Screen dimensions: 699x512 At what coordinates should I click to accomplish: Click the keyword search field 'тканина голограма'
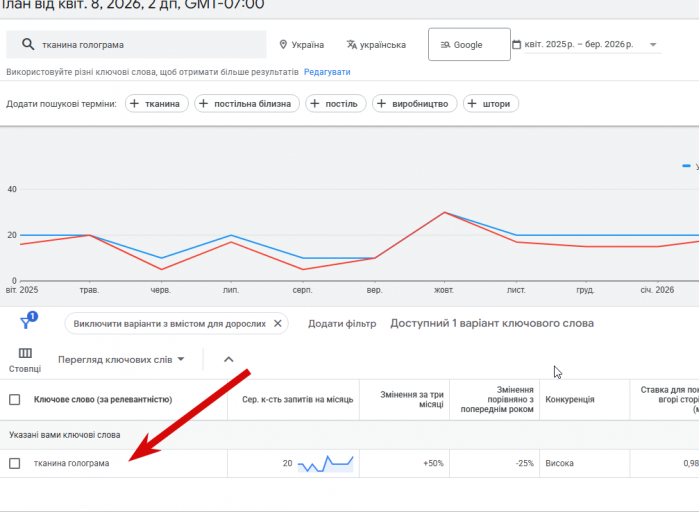[136, 45]
